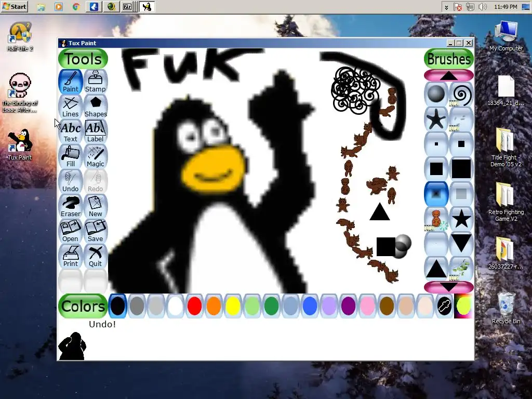
Task: Click the Brushes header label
Action: [449, 59]
